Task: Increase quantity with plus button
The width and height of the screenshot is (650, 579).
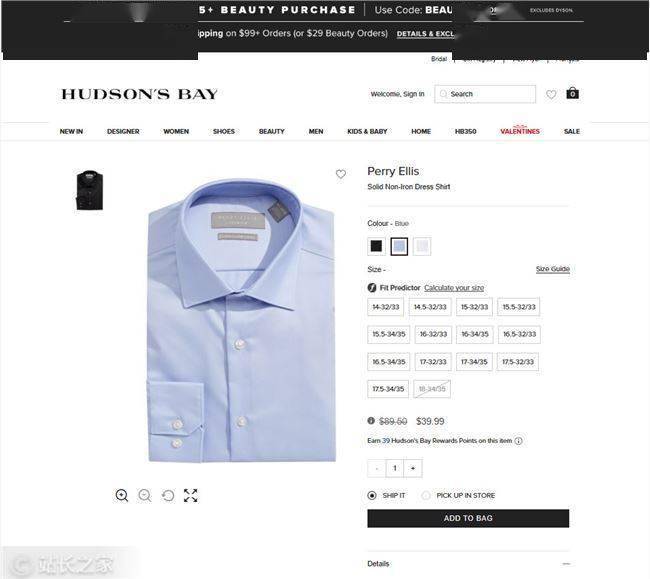Action: pyautogui.click(x=413, y=468)
